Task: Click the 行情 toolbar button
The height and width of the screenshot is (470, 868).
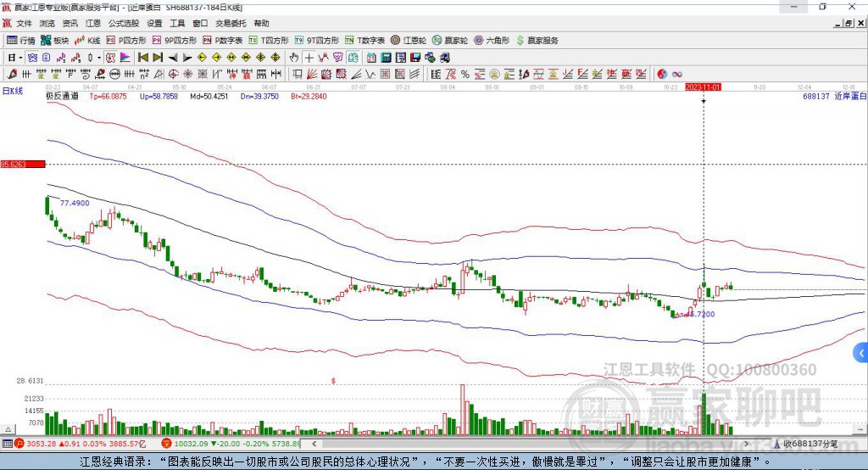Action: pos(20,41)
